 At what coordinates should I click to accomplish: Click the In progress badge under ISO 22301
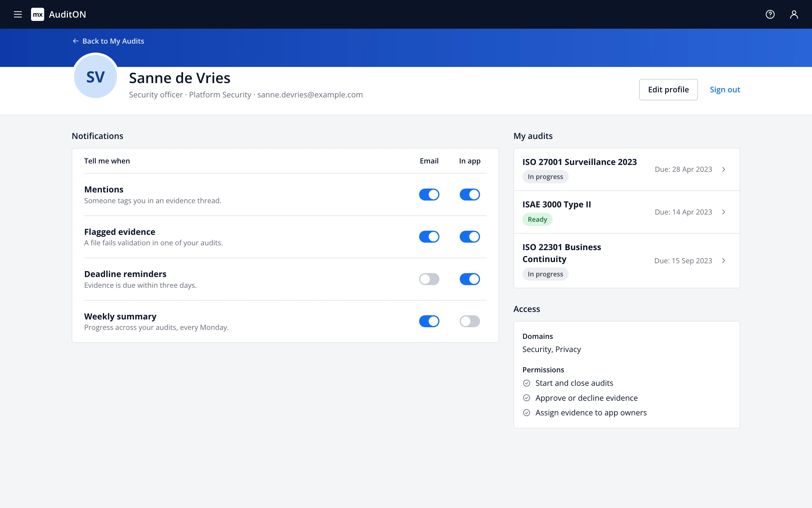point(545,274)
